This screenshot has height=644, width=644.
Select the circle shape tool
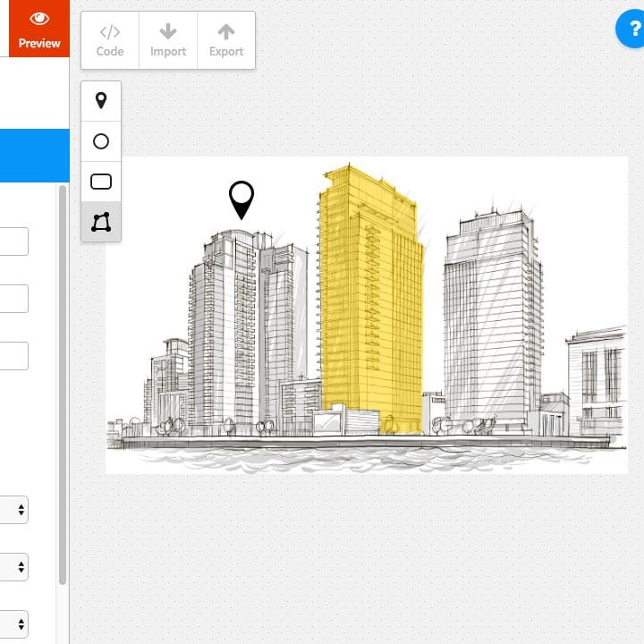click(101, 141)
